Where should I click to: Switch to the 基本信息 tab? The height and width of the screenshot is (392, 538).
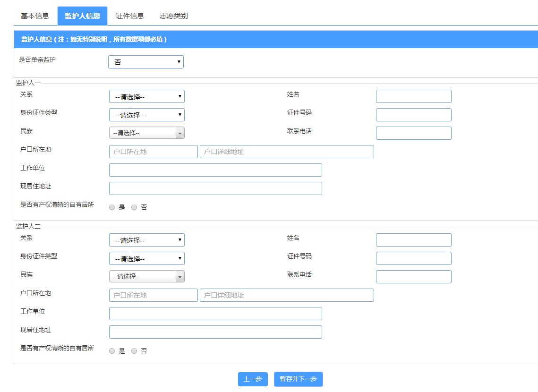tap(34, 16)
